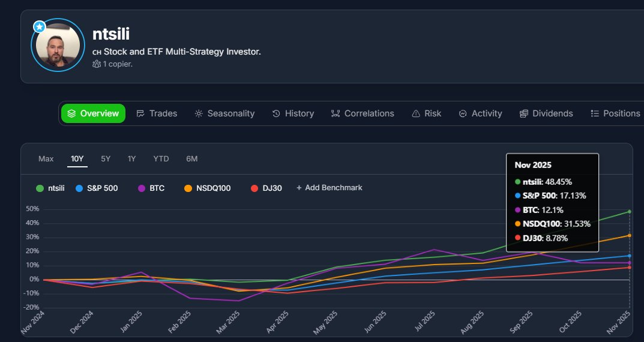This screenshot has width=644, height=342.
Task: Click the '50%' y-axis label
Action: pos(32,209)
